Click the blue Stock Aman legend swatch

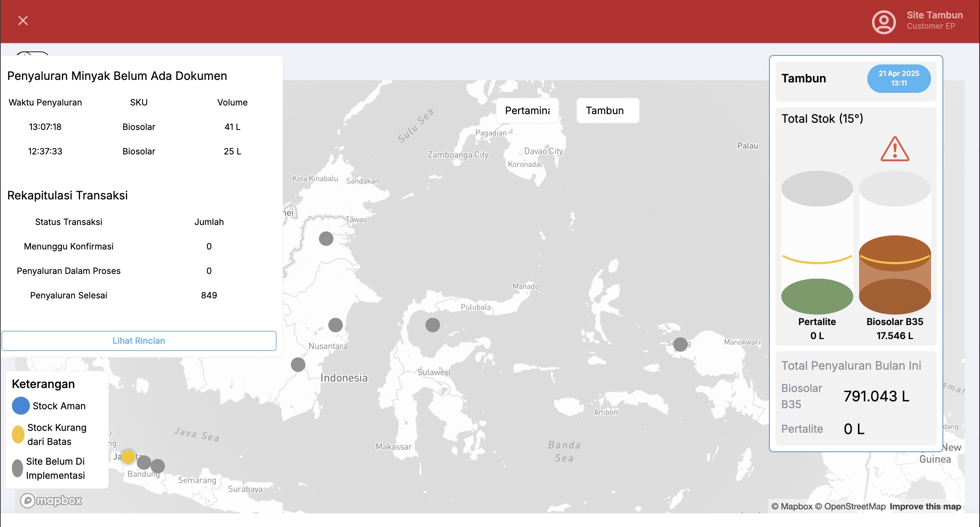point(21,406)
